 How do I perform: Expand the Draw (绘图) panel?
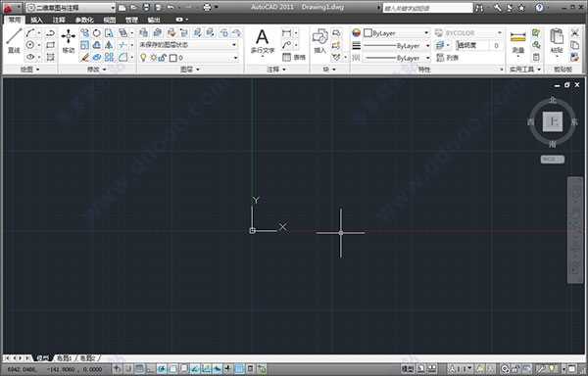click(x=30, y=70)
